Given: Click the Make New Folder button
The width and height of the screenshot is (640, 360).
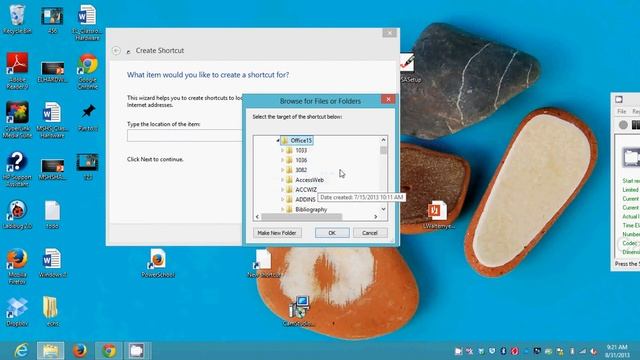Looking at the screenshot, I should tap(277, 233).
